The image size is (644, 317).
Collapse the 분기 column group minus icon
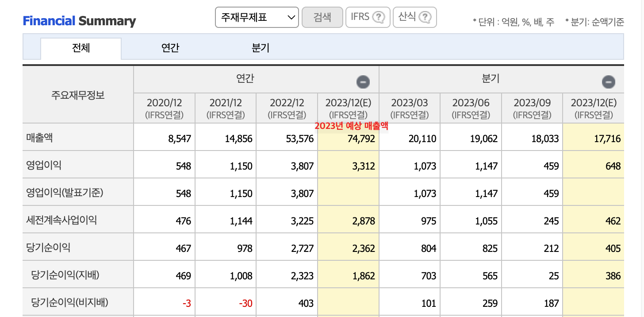point(608,81)
